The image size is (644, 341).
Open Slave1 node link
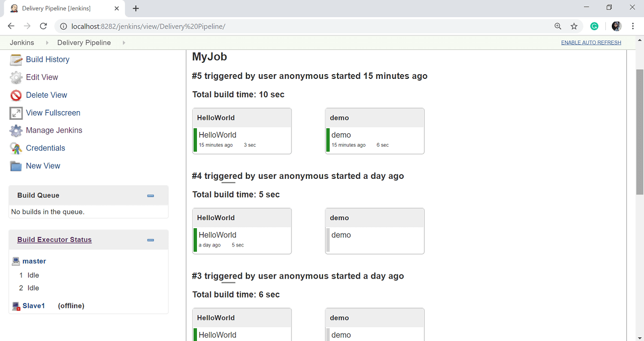[33, 306]
